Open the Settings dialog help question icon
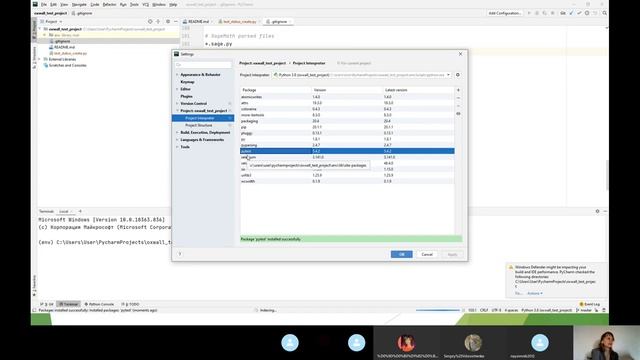640x360 pixels. [x=180, y=254]
